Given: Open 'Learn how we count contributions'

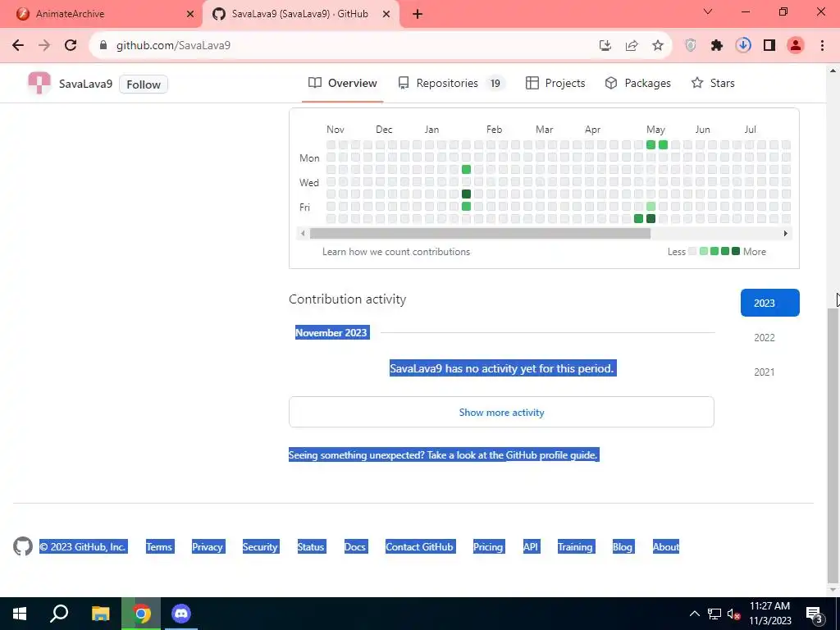Looking at the screenshot, I should pyautogui.click(x=396, y=252).
